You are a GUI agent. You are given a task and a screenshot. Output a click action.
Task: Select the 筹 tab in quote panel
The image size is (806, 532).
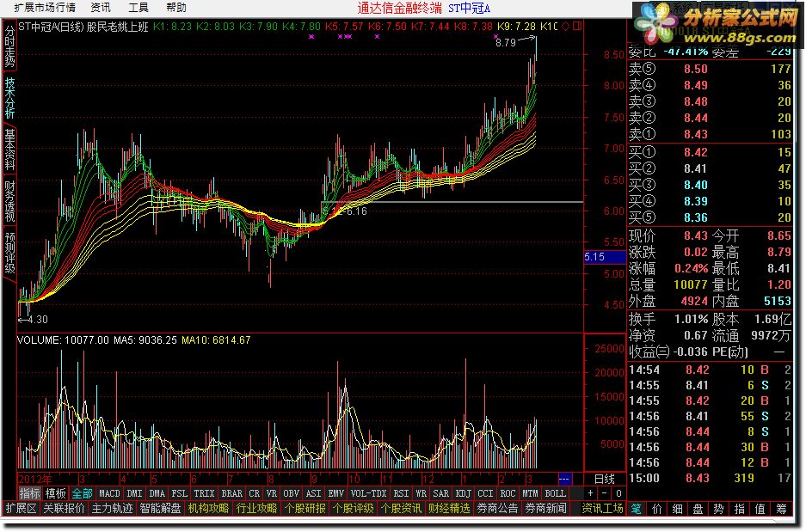click(781, 509)
